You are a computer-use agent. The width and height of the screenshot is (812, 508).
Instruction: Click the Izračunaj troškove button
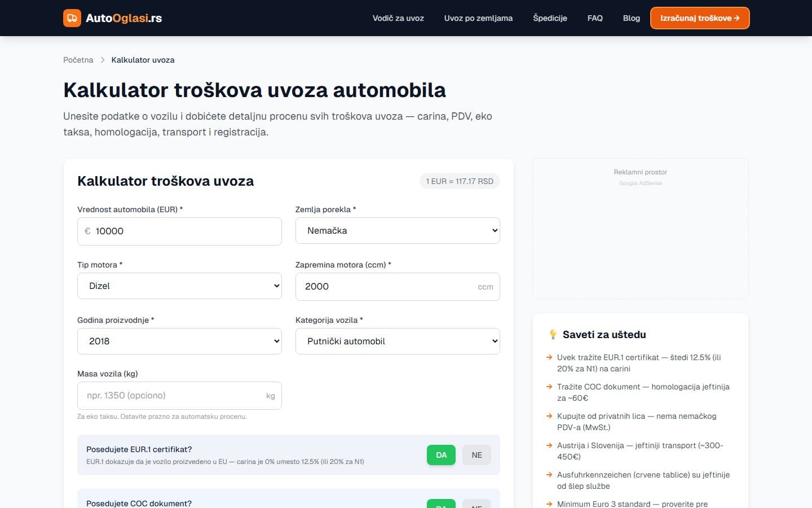coord(700,18)
